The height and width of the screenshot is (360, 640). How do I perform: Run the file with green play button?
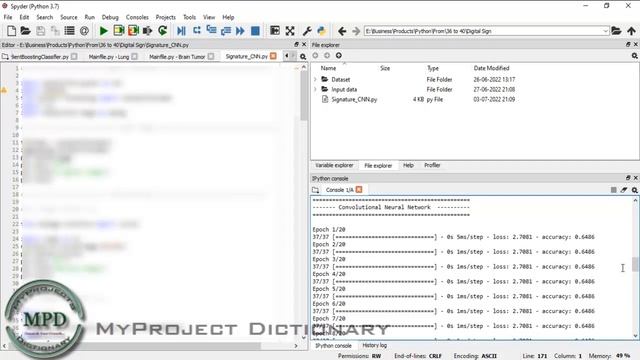[104, 31]
